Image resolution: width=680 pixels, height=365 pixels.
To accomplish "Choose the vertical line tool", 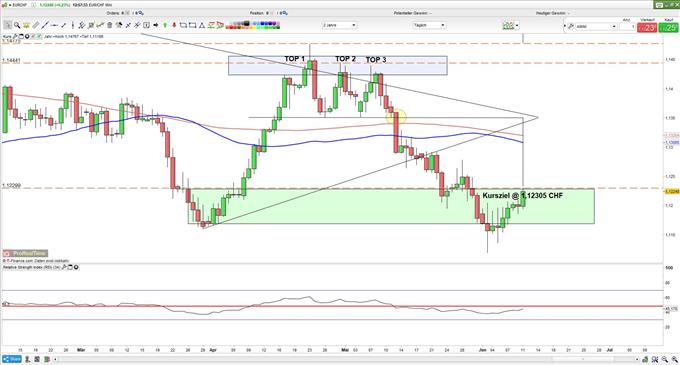I will pos(72,25).
